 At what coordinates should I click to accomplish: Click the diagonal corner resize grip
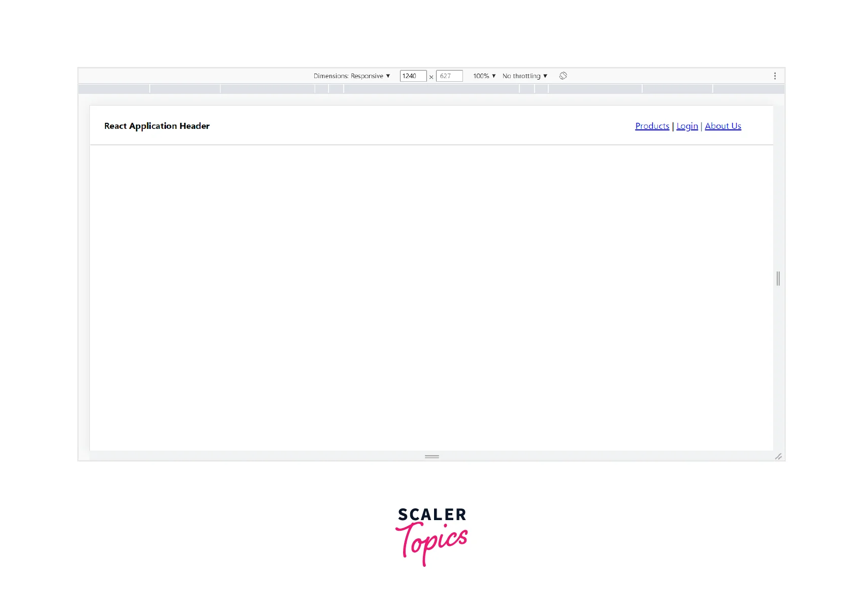coord(778,457)
